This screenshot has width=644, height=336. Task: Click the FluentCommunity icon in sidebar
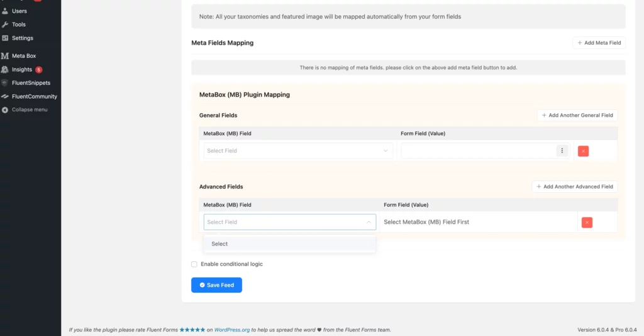pyautogui.click(x=5, y=97)
